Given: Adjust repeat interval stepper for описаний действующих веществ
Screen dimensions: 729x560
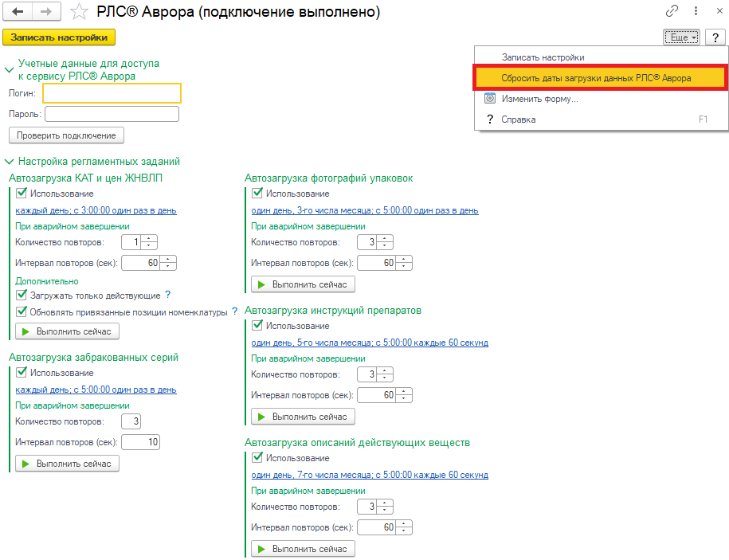Looking at the screenshot, I should click(x=404, y=527).
